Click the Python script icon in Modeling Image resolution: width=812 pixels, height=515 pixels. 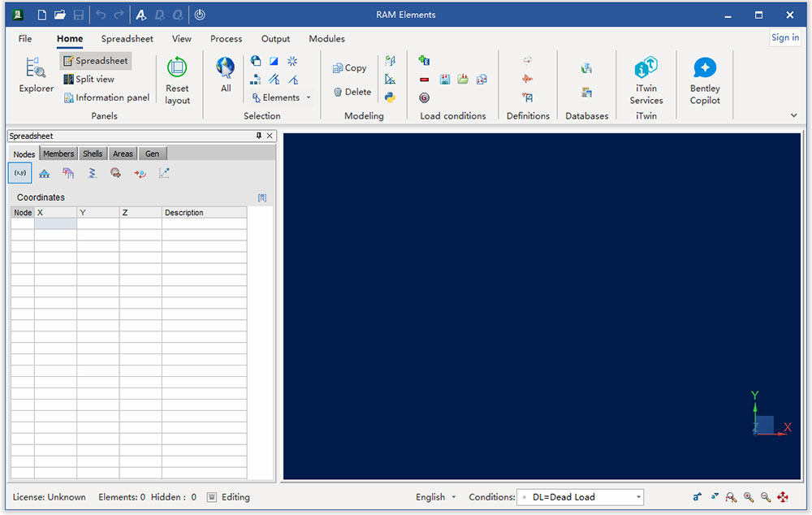pos(390,97)
